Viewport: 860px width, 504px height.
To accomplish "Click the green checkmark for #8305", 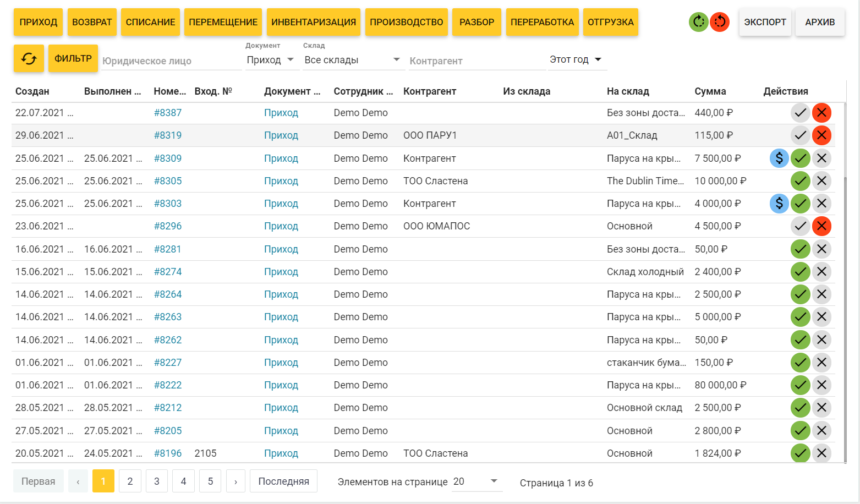I will click(x=800, y=181).
